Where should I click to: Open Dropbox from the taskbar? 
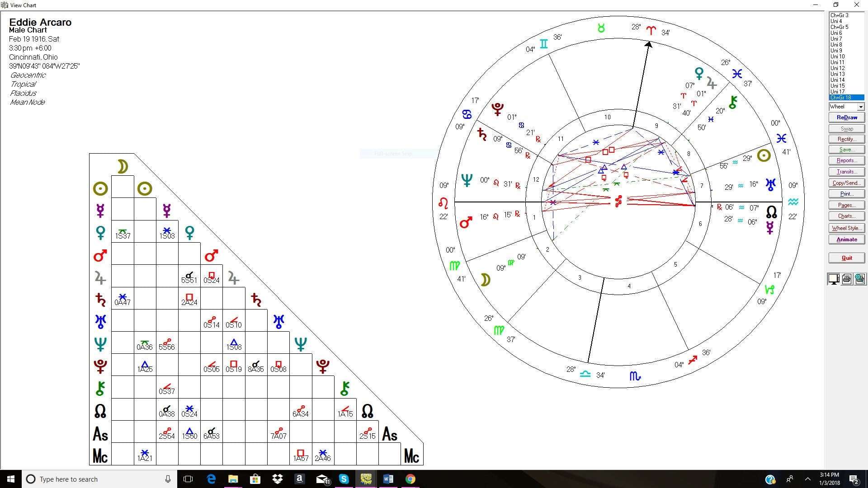277,479
